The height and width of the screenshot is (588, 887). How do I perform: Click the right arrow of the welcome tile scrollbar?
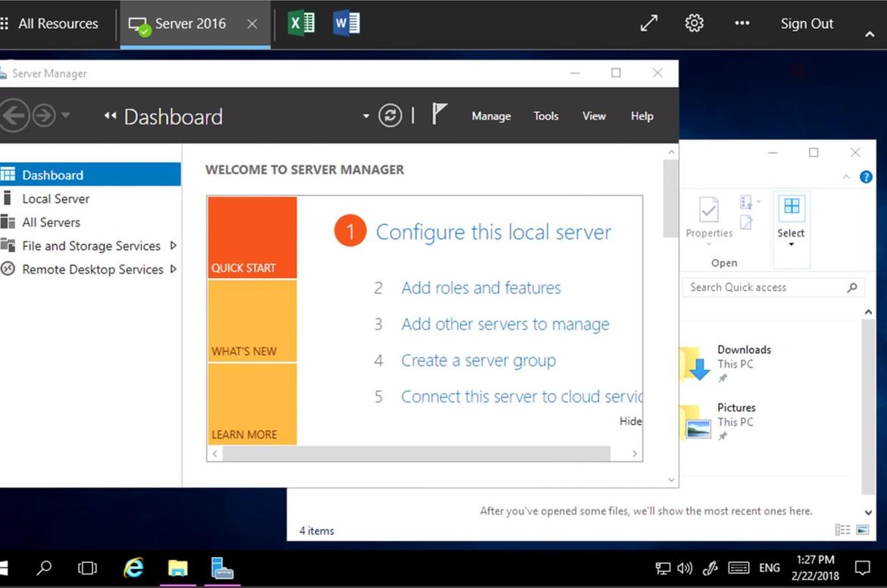635,453
